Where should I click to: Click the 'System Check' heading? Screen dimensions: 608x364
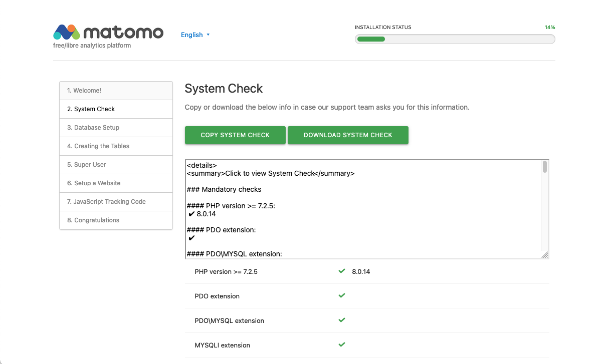224,89
